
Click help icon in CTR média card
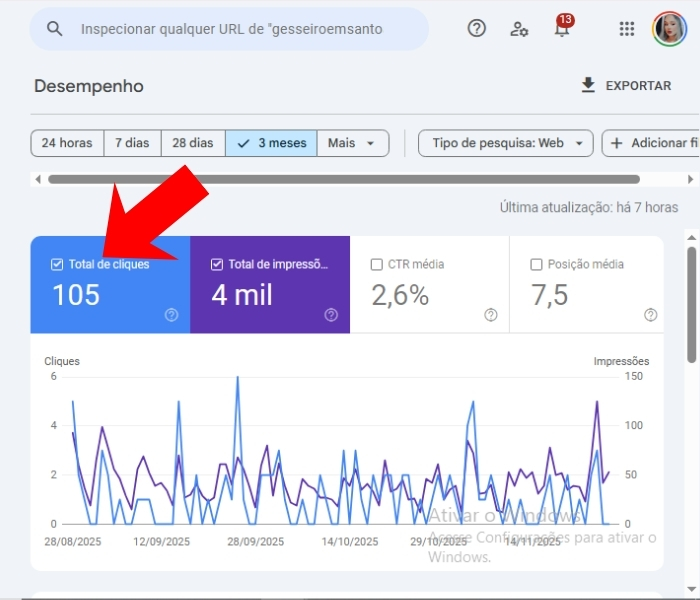point(491,315)
